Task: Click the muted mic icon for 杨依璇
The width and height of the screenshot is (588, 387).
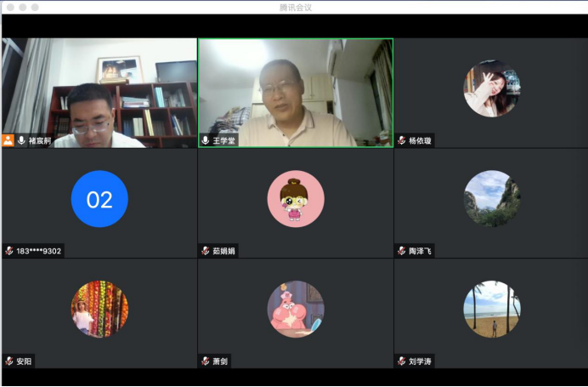Action: pyautogui.click(x=401, y=140)
